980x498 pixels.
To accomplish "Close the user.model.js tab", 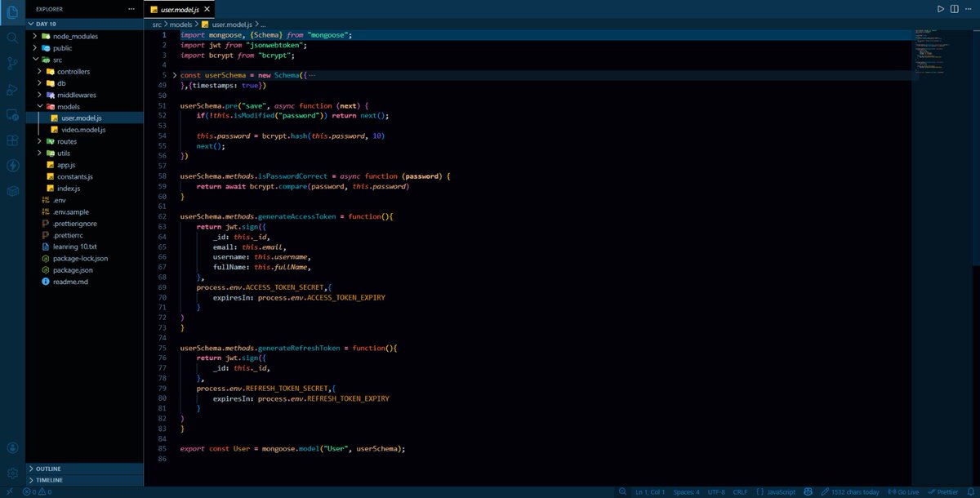I will pyautogui.click(x=207, y=9).
